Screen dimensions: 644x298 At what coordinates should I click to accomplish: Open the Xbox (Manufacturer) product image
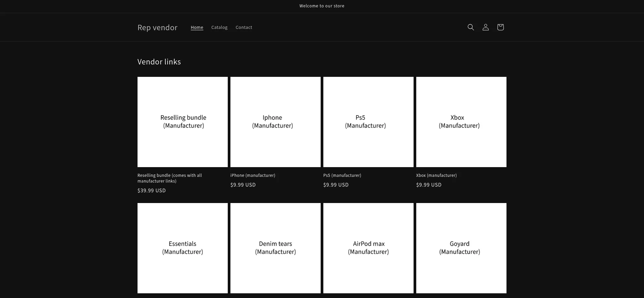[461, 122]
